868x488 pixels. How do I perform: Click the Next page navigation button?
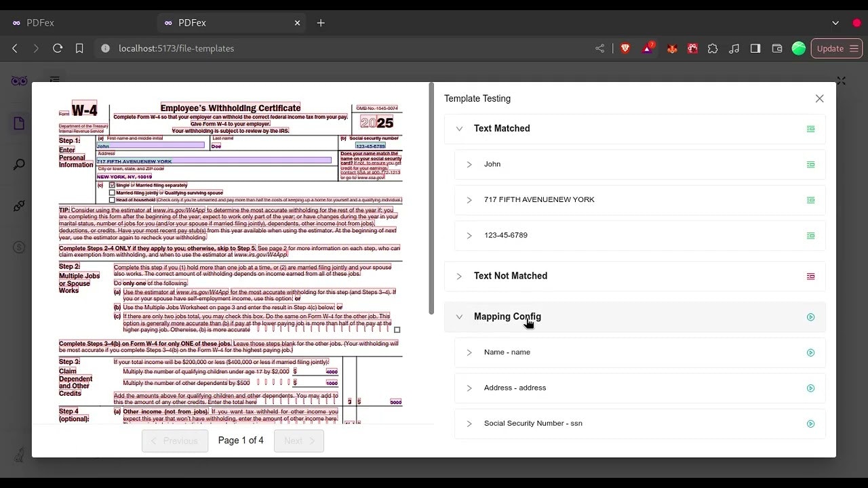pos(298,441)
